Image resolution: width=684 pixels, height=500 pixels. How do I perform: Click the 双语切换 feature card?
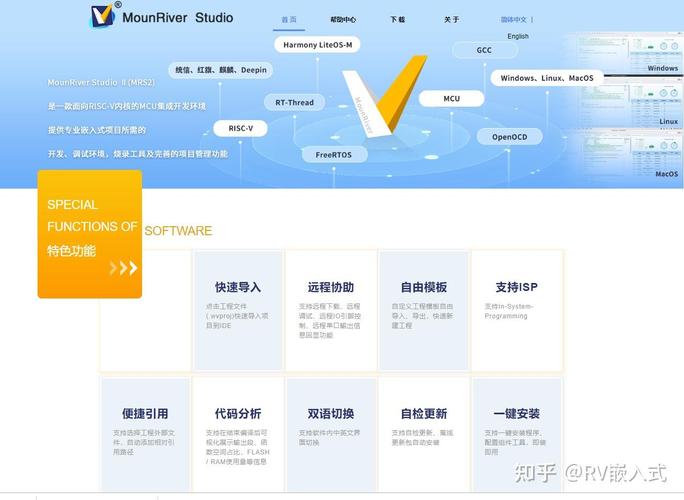click(331, 435)
